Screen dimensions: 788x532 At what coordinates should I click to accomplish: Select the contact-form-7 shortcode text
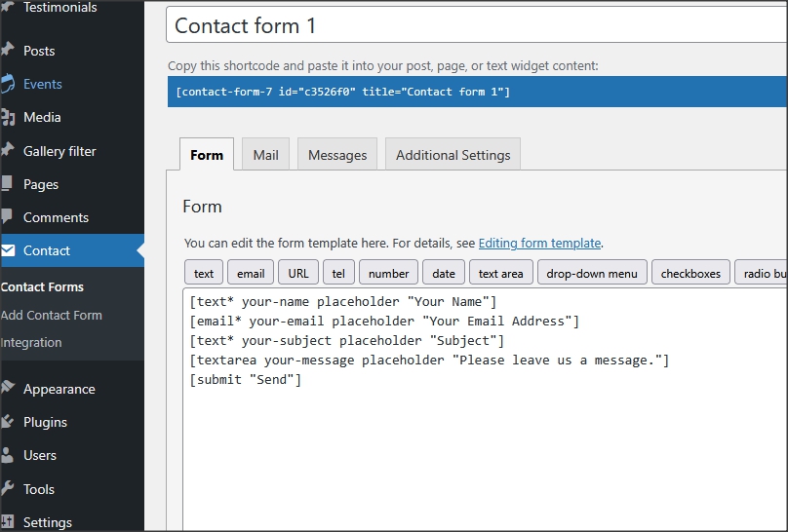click(343, 92)
